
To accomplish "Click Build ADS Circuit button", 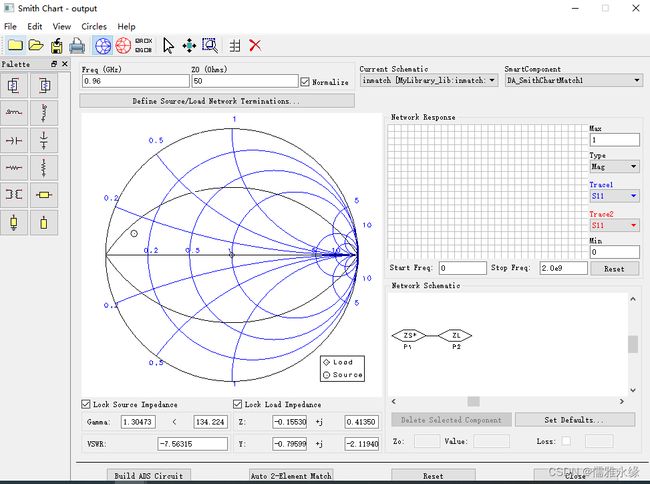I will (x=149, y=476).
